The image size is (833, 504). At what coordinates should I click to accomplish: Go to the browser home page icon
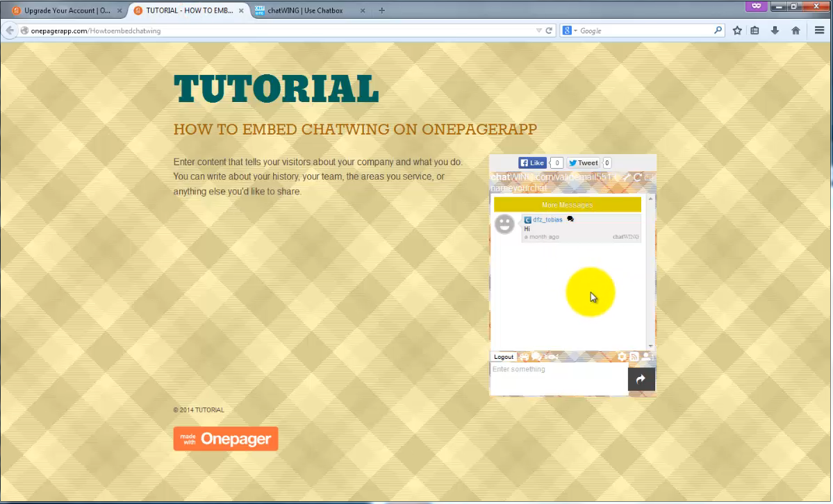(x=795, y=31)
